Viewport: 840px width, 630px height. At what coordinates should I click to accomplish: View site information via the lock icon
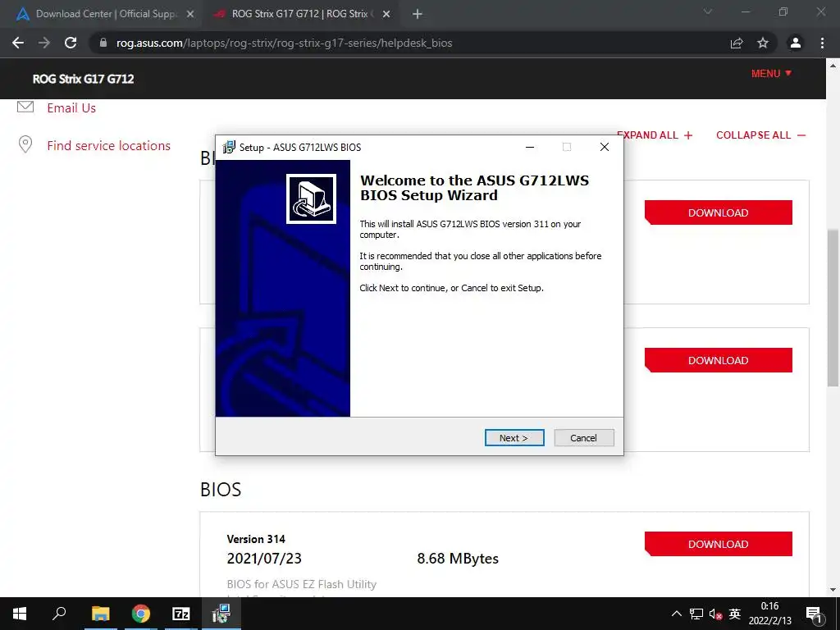click(x=103, y=43)
